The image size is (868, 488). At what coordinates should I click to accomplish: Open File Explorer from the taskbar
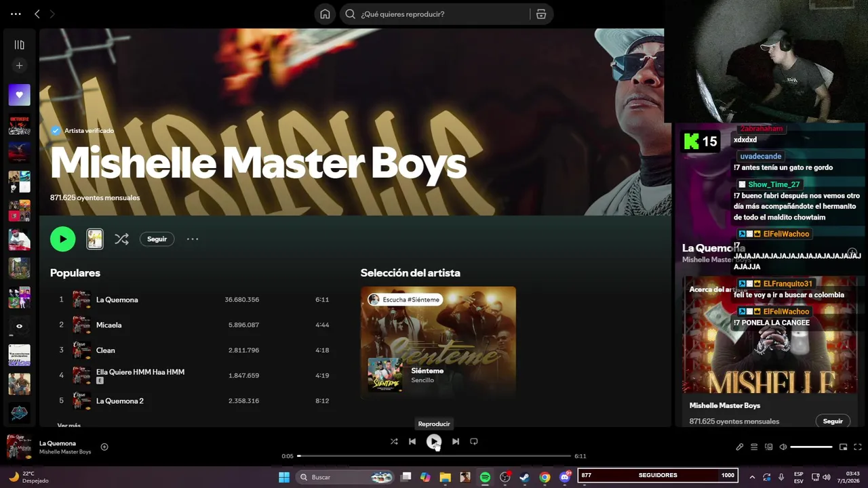445,477
